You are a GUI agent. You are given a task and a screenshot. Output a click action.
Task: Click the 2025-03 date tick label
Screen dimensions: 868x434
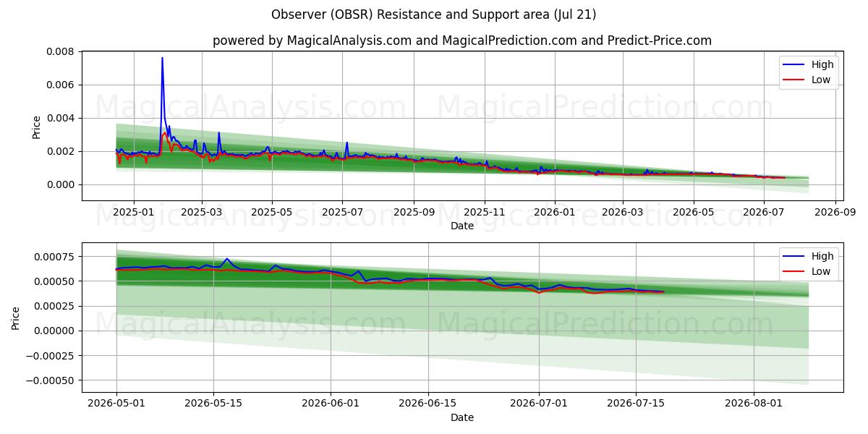pos(201,213)
